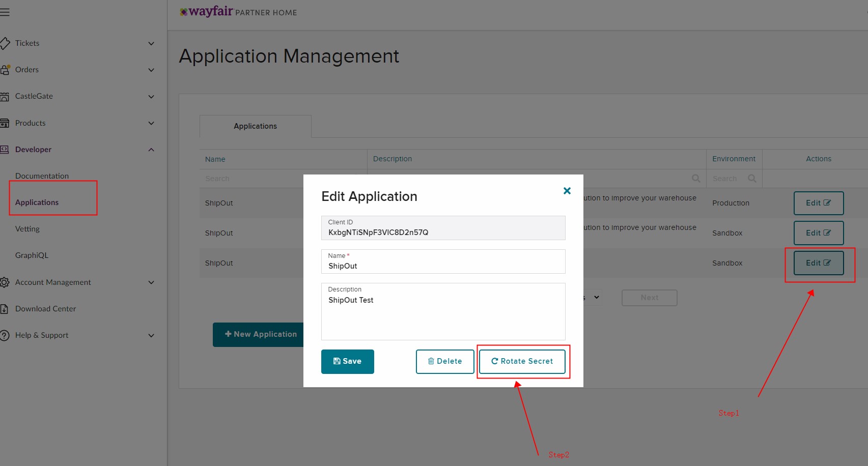Viewport: 868px width, 466px height.
Task: Click the Orders sidebar icon
Action: pos(5,70)
